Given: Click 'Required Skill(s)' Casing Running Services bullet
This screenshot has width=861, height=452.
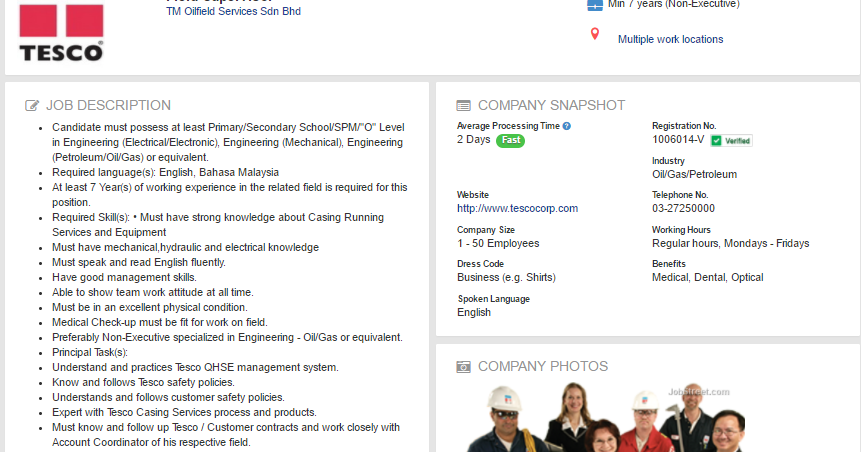Looking at the screenshot, I should coord(218,225).
